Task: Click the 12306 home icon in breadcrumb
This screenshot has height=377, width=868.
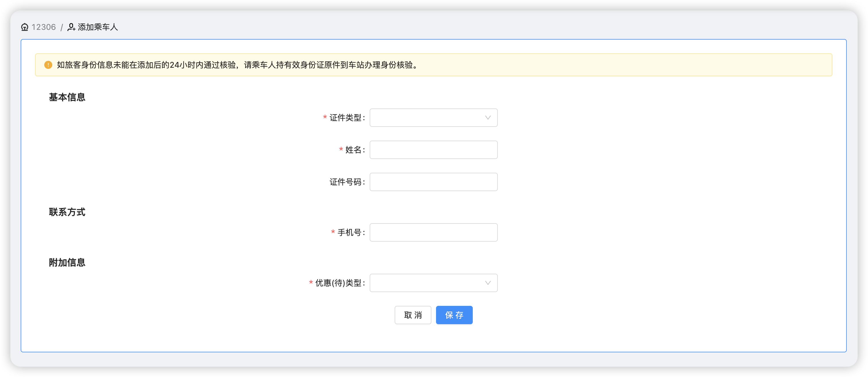Action: pos(25,27)
